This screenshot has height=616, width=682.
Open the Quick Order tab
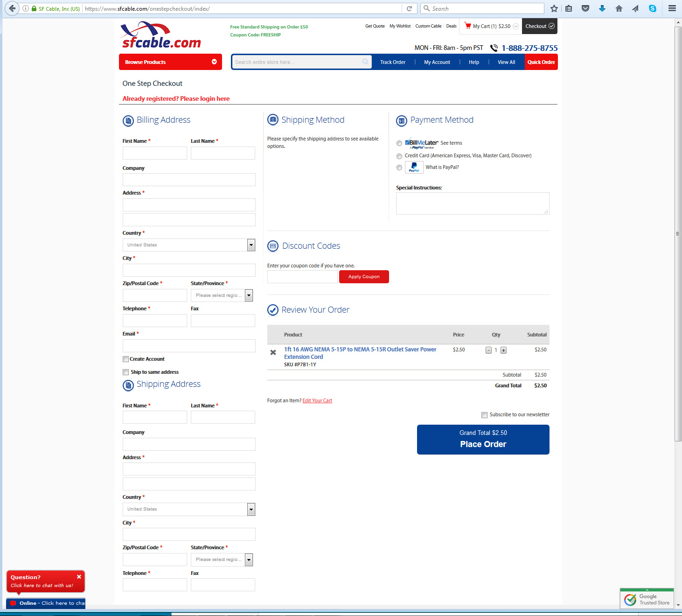point(541,62)
